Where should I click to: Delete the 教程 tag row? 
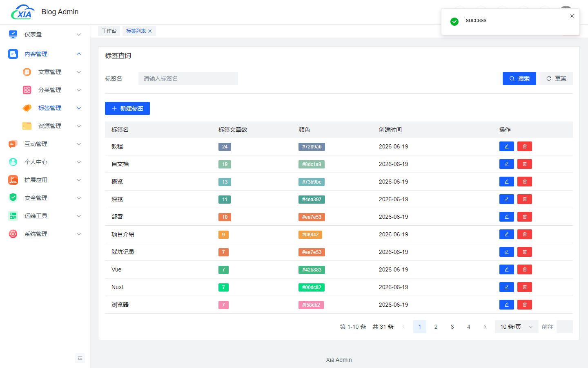click(x=525, y=146)
